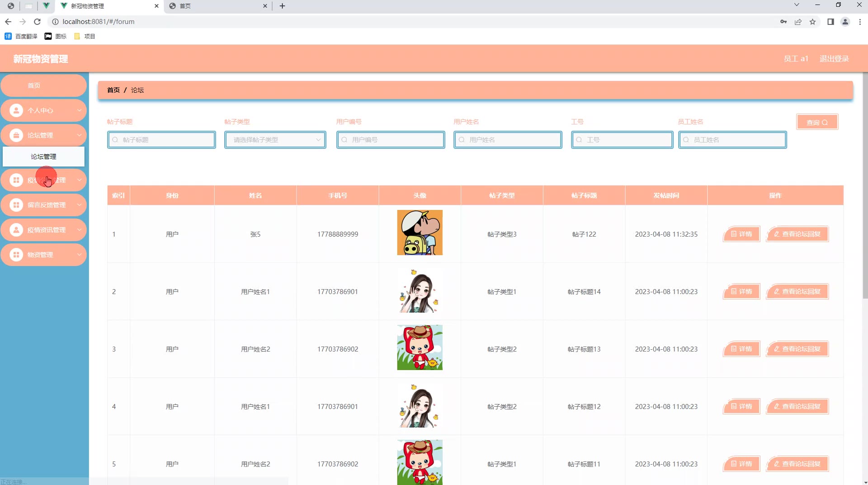Image resolution: width=868 pixels, height=485 pixels.
Task: Click the magnifier icon in 帖子标题 search field
Action: tap(115, 140)
